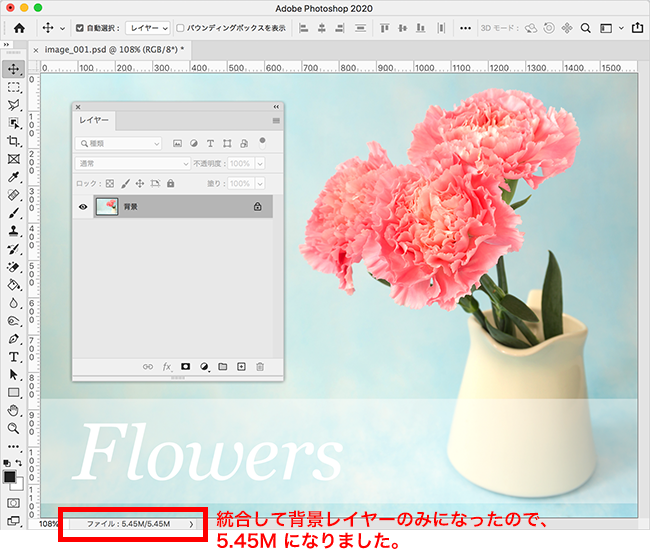The height and width of the screenshot is (550, 650).
Task: Select the Dodge tool
Action: [x=13, y=321]
